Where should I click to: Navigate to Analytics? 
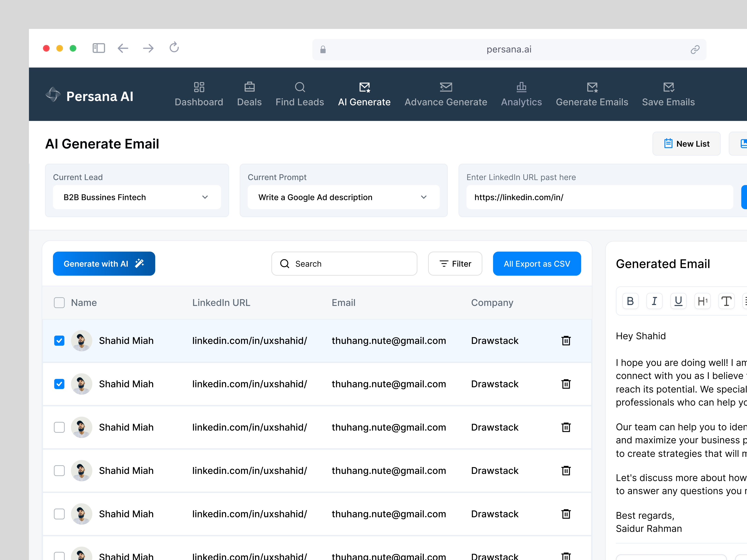point(521,94)
